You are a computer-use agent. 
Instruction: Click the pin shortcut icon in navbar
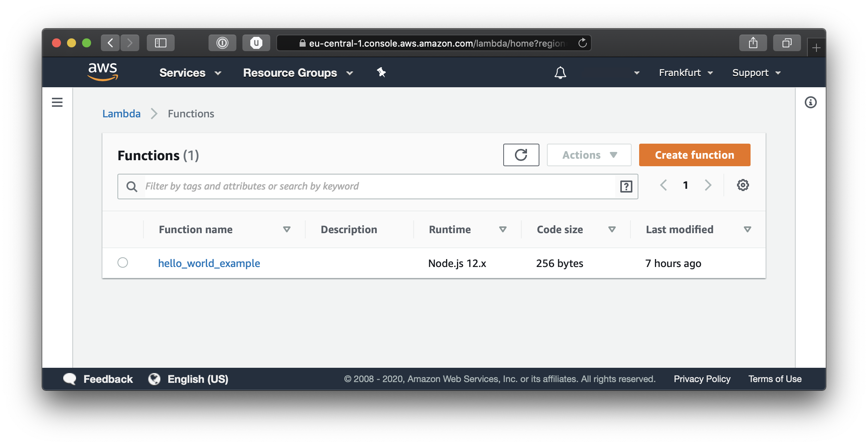point(381,72)
